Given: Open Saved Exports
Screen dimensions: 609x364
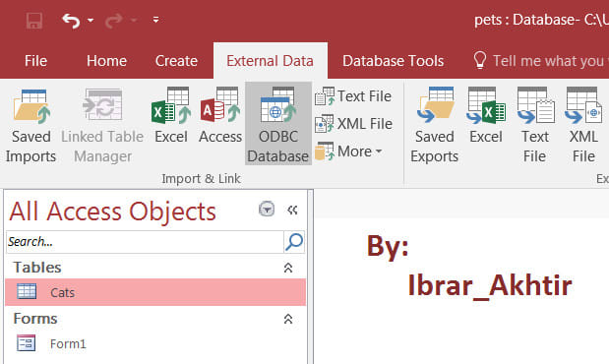Looking at the screenshot, I should coord(434,125).
